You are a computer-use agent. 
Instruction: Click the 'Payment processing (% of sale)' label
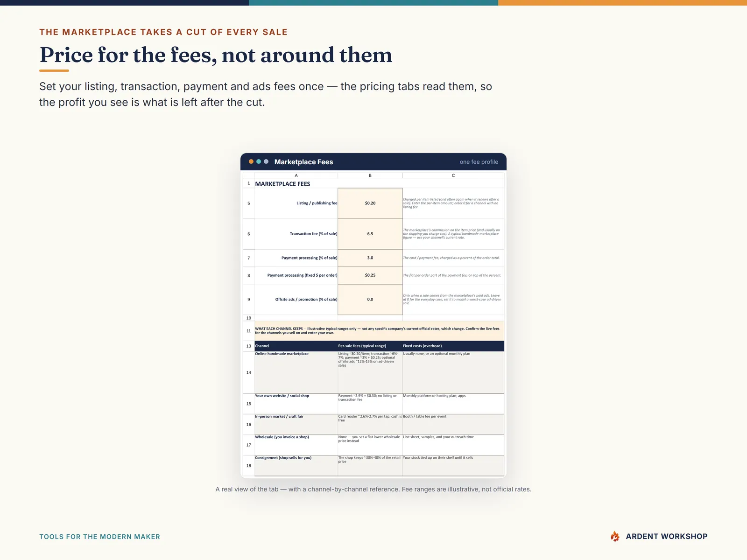[x=309, y=258]
